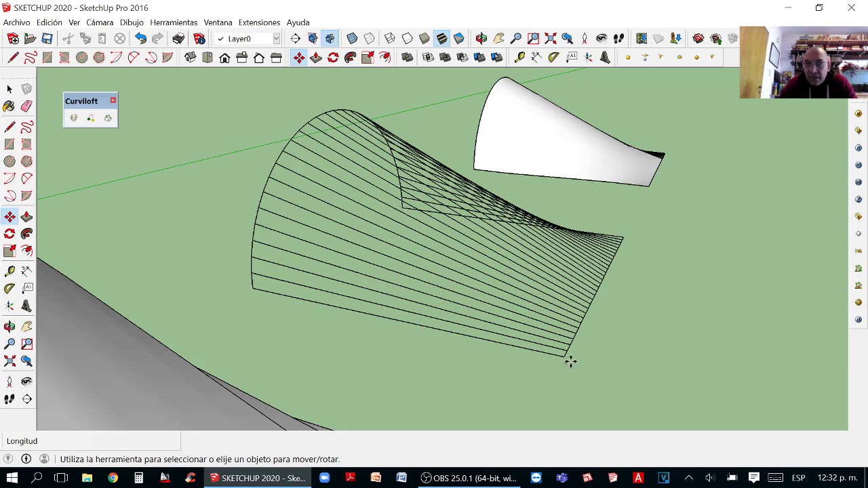Image resolution: width=868 pixels, height=488 pixels.
Task: Open Model Info from the toolbar
Action: click(199, 39)
